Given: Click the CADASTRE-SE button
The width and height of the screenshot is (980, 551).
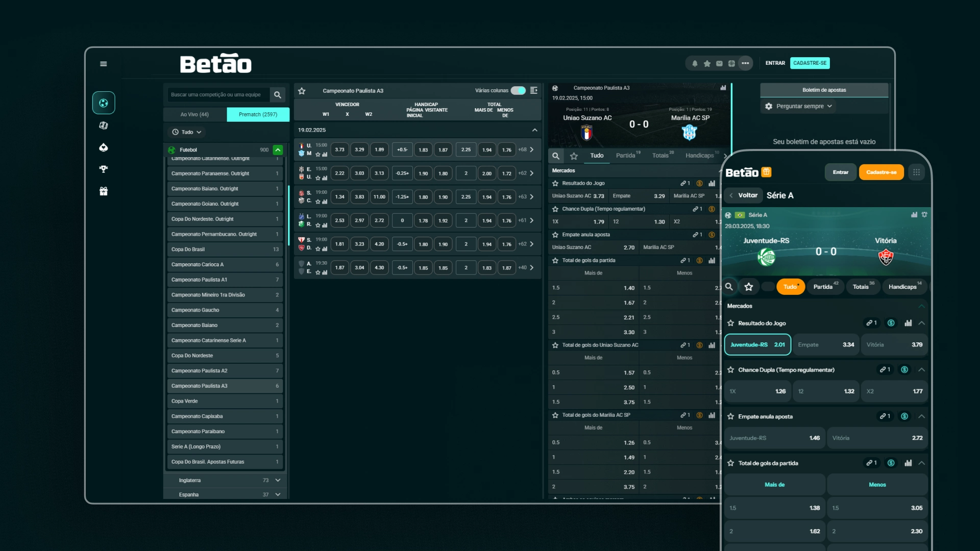Looking at the screenshot, I should click(x=810, y=63).
